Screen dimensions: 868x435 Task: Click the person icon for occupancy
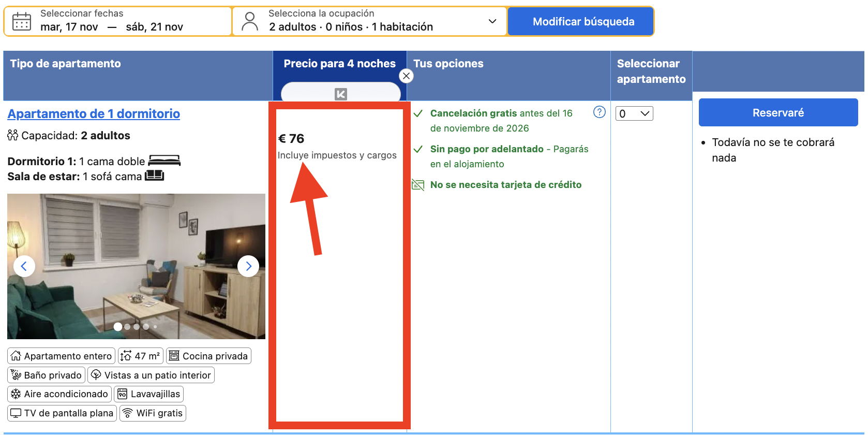250,21
